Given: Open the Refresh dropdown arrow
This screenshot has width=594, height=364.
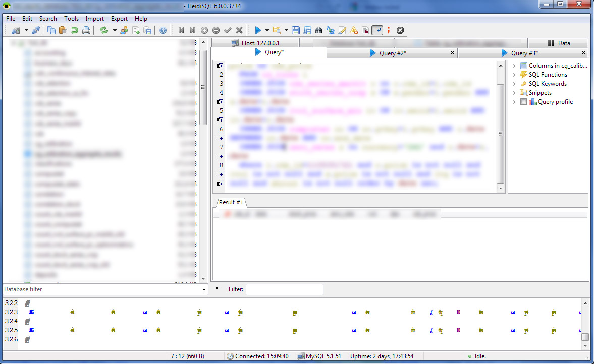Looking at the screenshot, I should point(115,30).
